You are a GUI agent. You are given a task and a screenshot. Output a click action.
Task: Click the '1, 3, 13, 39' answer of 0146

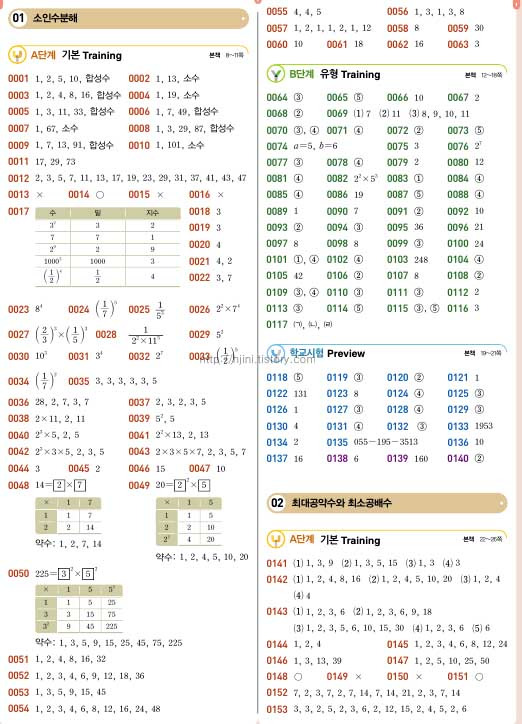pos(318,661)
